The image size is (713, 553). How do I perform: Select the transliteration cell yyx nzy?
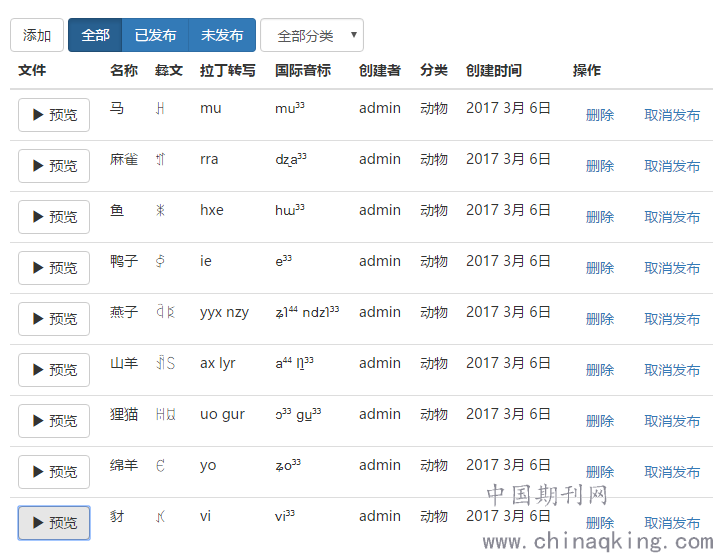(225, 313)
